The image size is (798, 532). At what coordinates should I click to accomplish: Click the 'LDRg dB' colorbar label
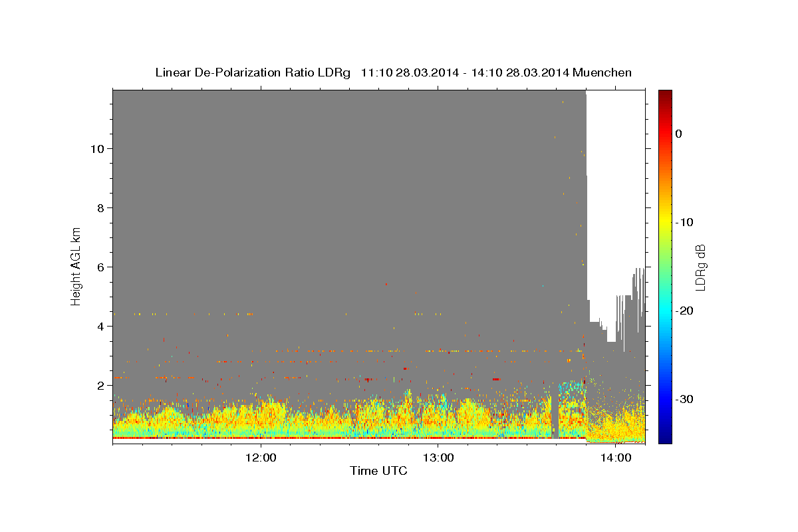click(x=700, y=267)
